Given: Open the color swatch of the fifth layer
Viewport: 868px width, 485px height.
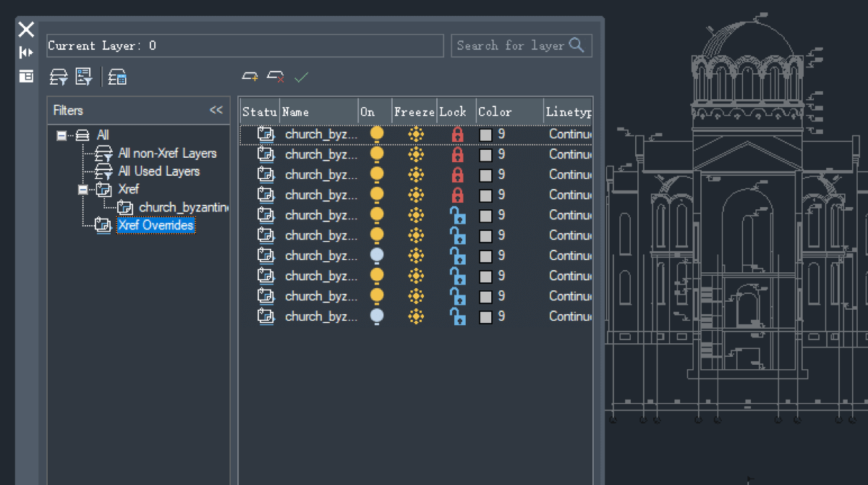Looking at the screenshot, I should [x=485, y=215].
